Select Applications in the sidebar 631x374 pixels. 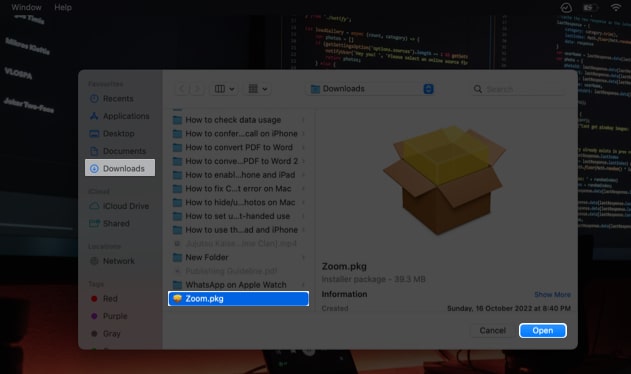[120, 116]
